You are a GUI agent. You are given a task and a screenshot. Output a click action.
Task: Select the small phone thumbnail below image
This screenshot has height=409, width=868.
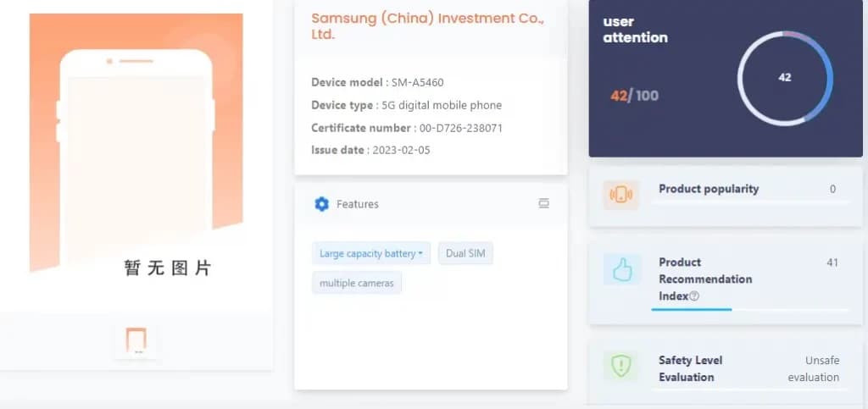136,340
